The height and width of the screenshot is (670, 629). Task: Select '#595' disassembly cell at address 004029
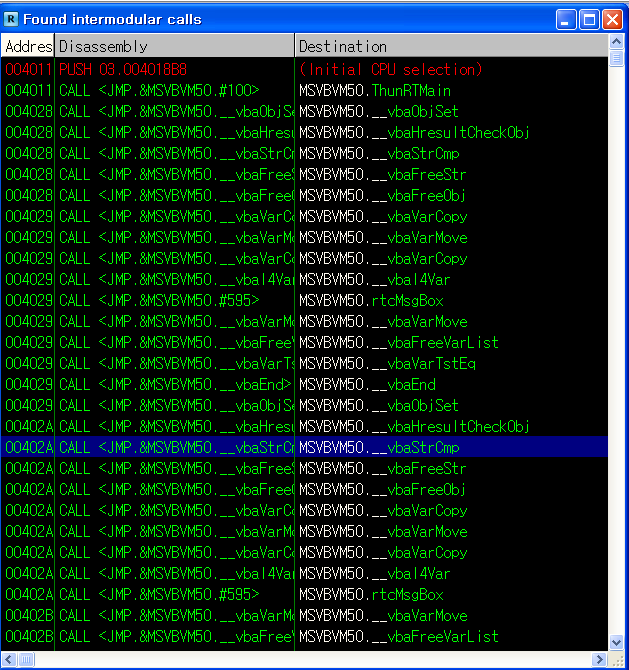click(159, 300)
